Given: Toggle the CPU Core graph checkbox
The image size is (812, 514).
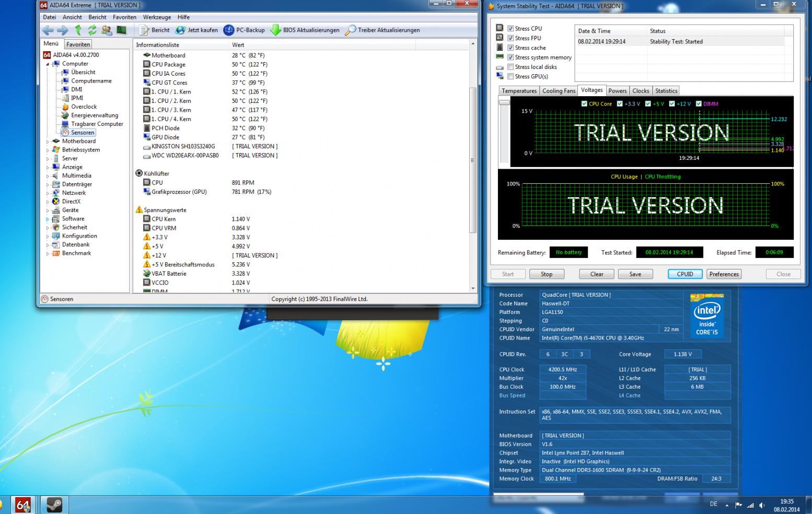Looking at the screenshot, I should click(x=584, y=104).
